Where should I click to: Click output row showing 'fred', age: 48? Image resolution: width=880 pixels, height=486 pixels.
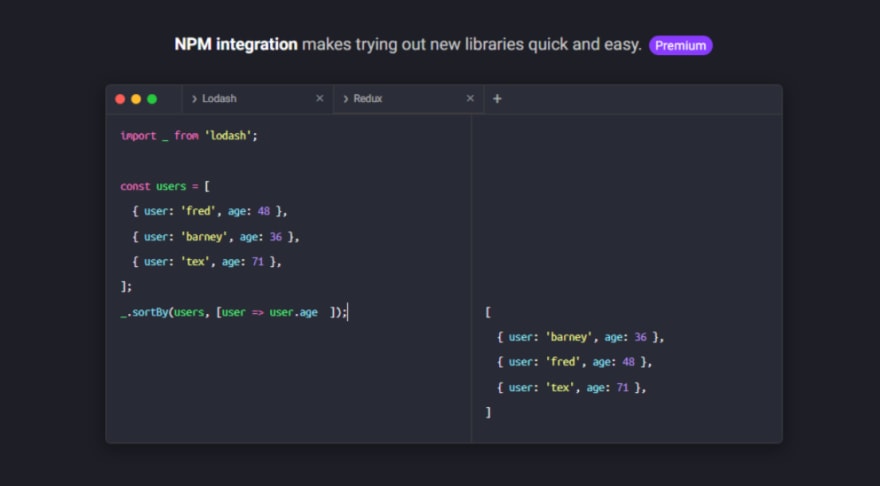coord(574,363)
